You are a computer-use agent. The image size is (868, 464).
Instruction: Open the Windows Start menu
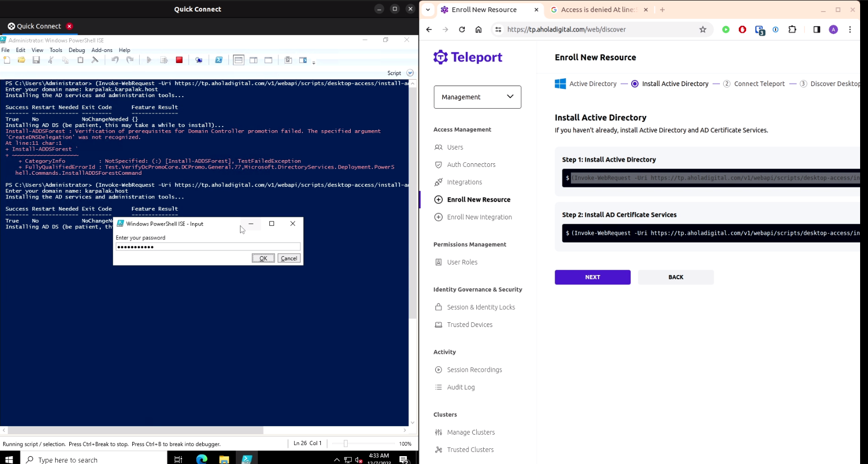[x=9, y=459]
